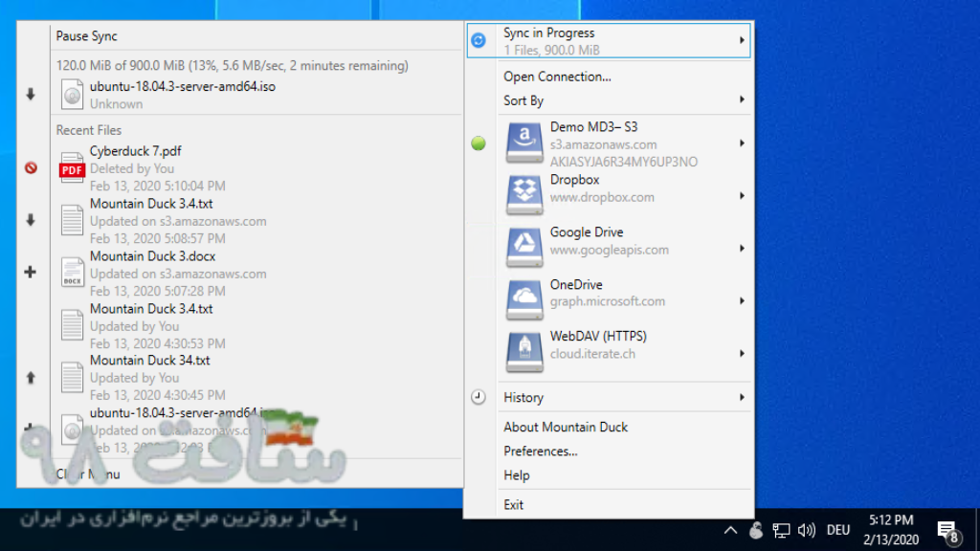Screen dimensions: 980x551
Task: Expand the Dropbox submenu arrow
Action: (x=742, y=195)
